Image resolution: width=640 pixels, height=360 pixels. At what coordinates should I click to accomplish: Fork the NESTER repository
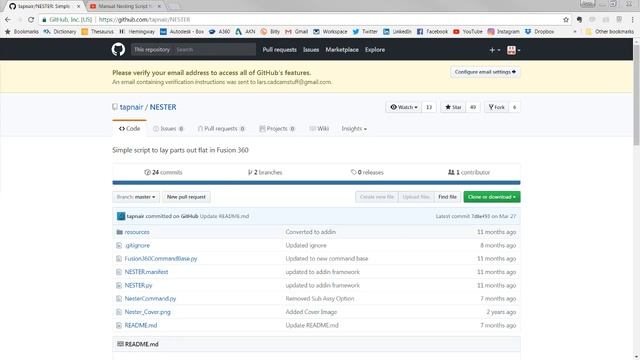(497, 107)
